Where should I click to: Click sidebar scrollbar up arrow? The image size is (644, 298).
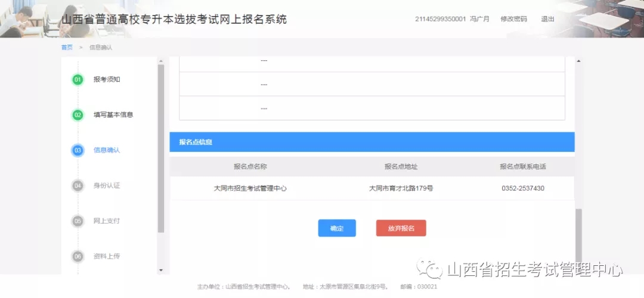point(160,61)
